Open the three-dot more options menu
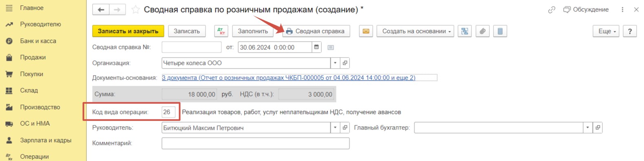Viewport: 644px width, 161px height. tap(622, 9)
